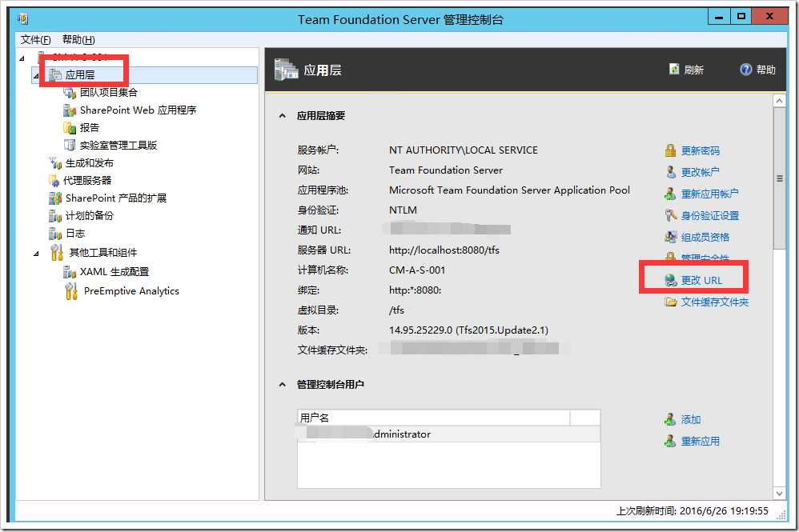This screenshot has height=532, width=799.
Task: Click the 重新应用帐户 icon
Action: click(671, 194)
